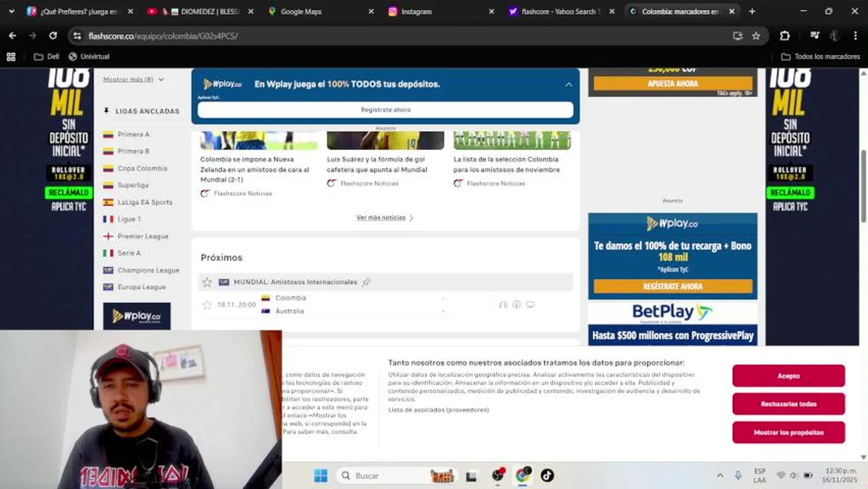Click the page vertical scrollbar
The width and height of the screenshot is (868, 489).
coord(864,185)
